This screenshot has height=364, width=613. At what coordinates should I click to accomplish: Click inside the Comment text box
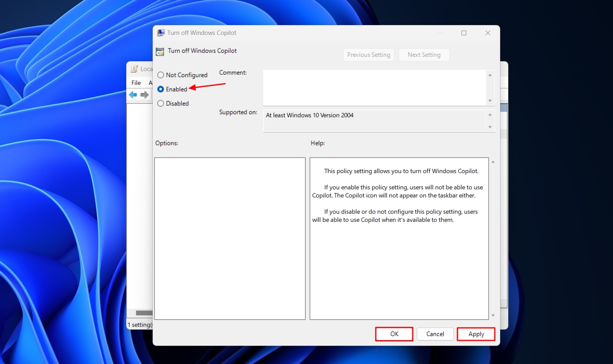pos(374,87)
